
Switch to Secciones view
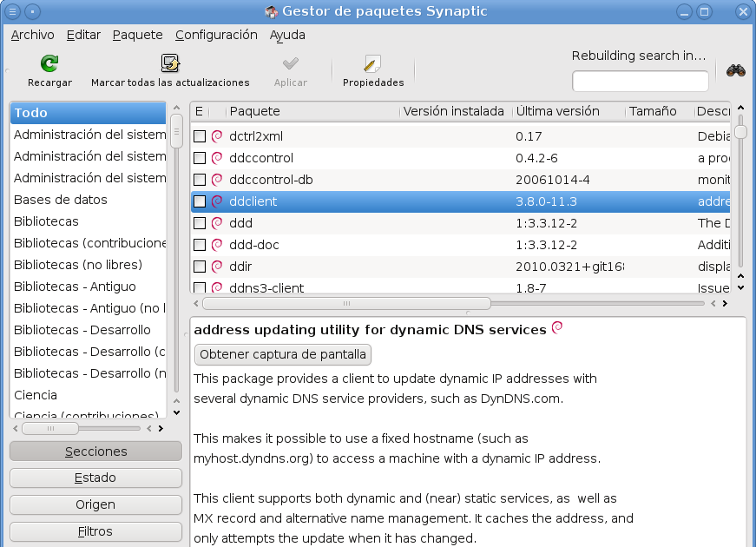[x=96, y=451]
